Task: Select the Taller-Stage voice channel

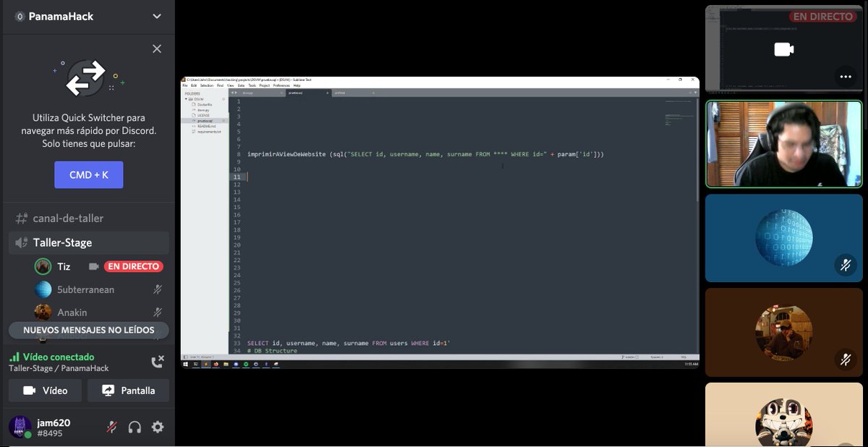Action: (88, 242)
